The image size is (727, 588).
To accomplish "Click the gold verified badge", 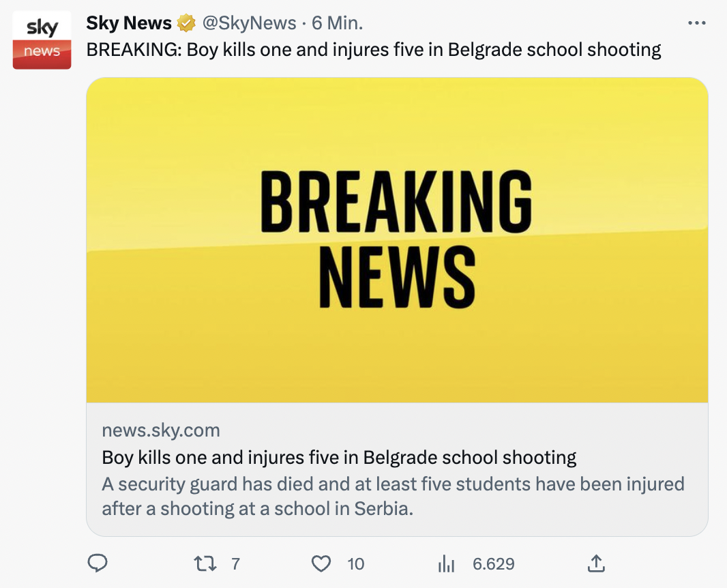I will pos(186,24).
